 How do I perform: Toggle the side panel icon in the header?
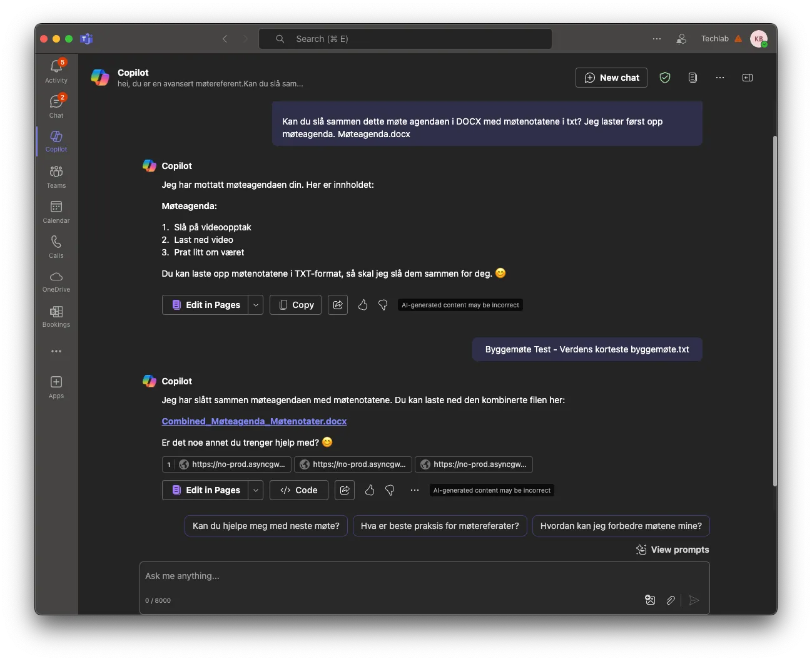[x=748, y=78]
